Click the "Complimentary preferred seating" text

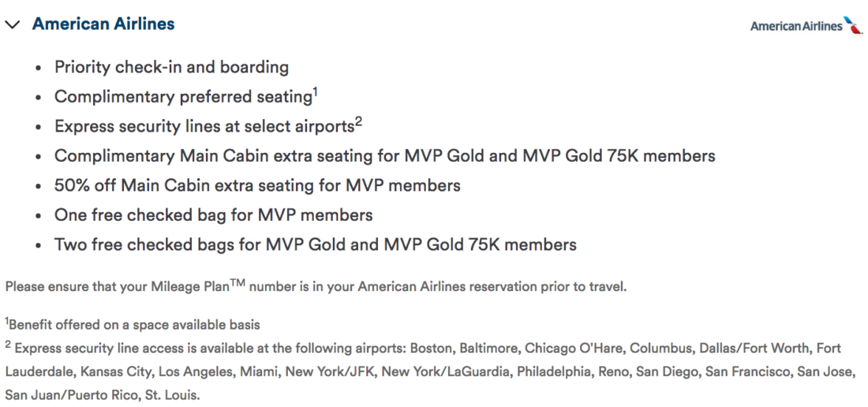[x=183, y=97]
